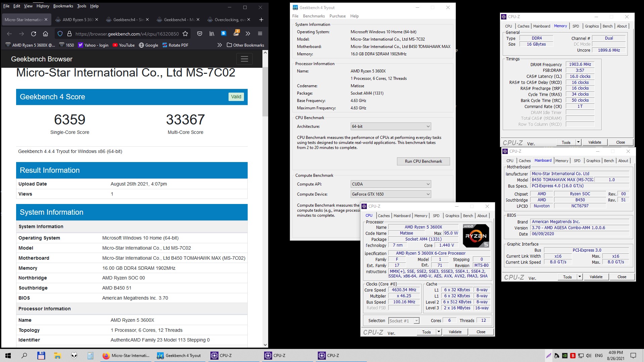
Task: Open Caches tab in CPU-Z CPU window
Action: (384, 216)
